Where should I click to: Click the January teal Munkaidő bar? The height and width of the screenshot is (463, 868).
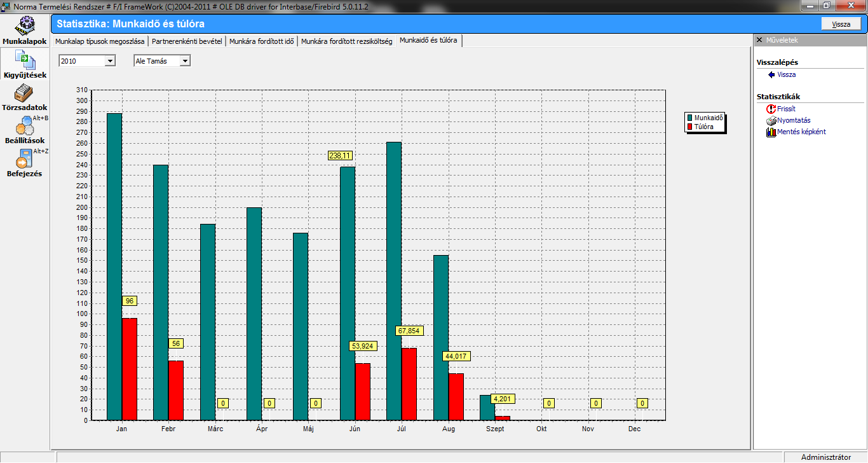114,266
